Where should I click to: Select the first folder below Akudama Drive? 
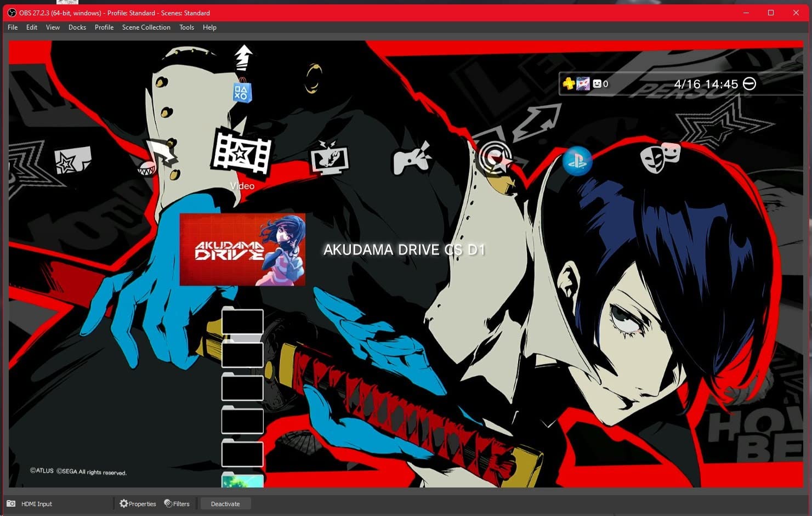242,321
